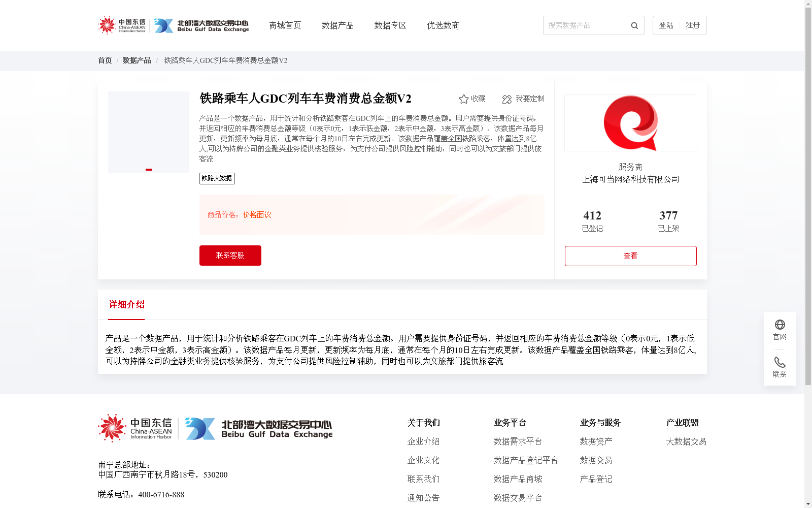Open footer link 产品登记
Screen dimensions: 812x508
pyautogui.click(x=596, y=479)
